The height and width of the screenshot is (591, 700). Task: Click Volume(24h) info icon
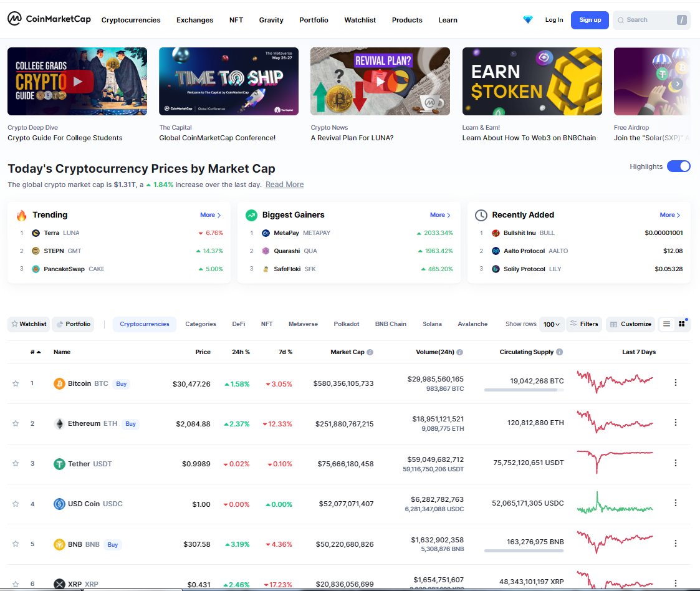click(460, 352)
